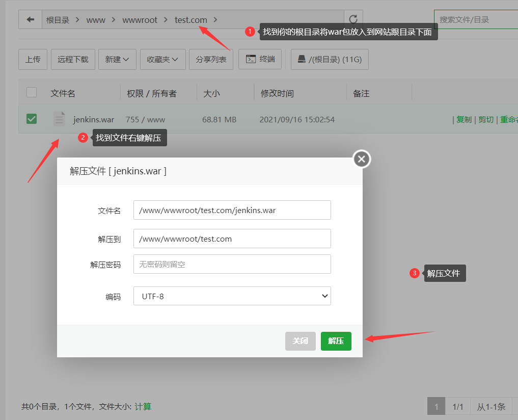Click www in the breadcrumb path
This screenshot has height=420, width=518.
pyautogui.click(x=95, y=20)
